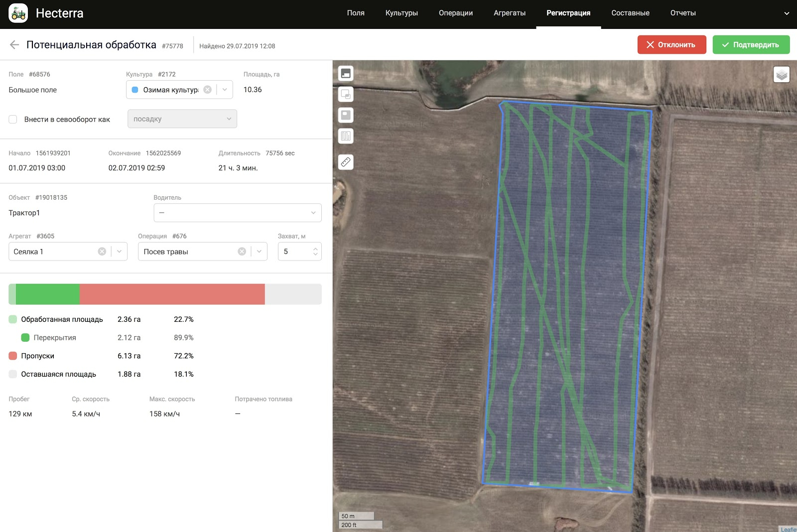Clear the Посев травы operation selection

(242, 252)
